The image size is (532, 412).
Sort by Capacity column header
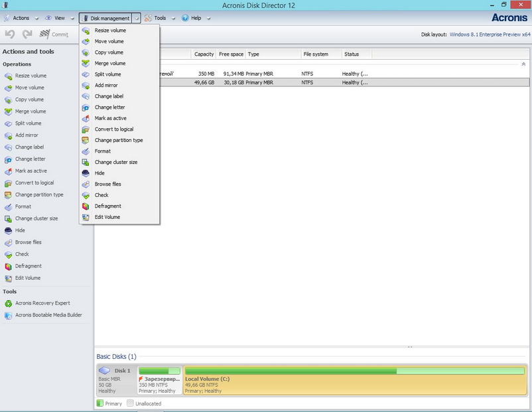coord(204,54)
